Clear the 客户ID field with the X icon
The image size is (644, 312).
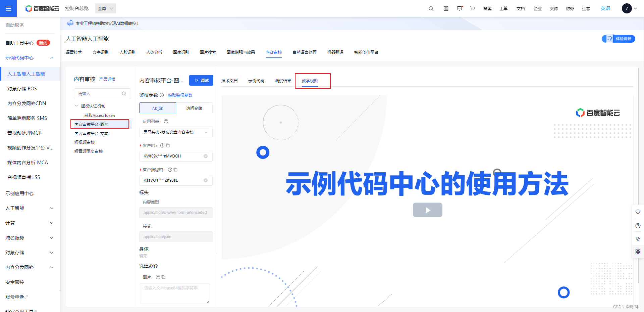(206, 156)
